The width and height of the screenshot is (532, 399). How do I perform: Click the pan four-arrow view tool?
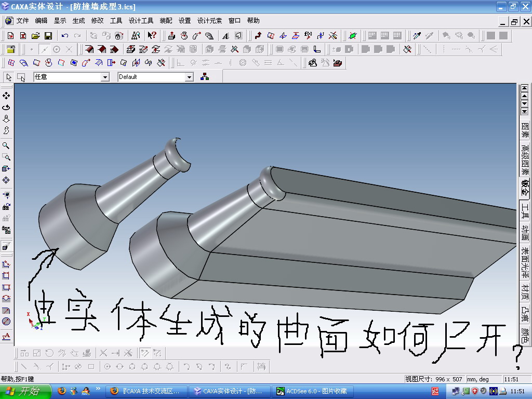click(x=6, y=96)
